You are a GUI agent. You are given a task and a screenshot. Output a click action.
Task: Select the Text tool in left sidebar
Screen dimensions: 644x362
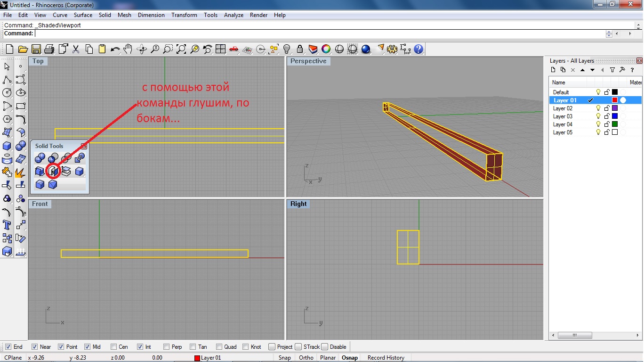click(x=7, y=225)
